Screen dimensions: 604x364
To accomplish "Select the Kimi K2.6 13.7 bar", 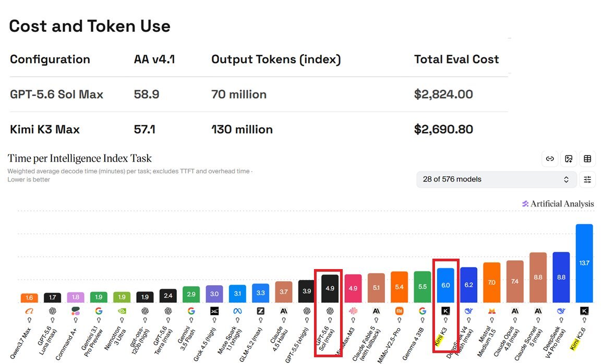I will (584, 263).
